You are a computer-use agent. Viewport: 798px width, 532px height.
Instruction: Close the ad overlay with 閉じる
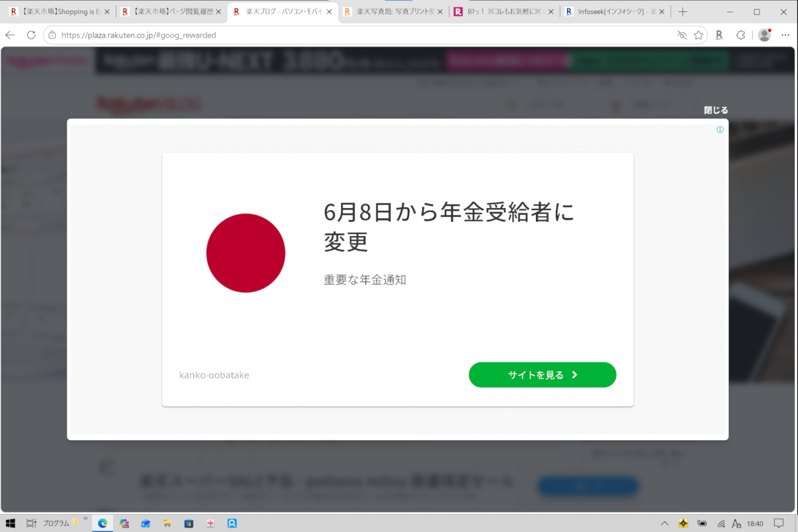(x=716, y=110)
